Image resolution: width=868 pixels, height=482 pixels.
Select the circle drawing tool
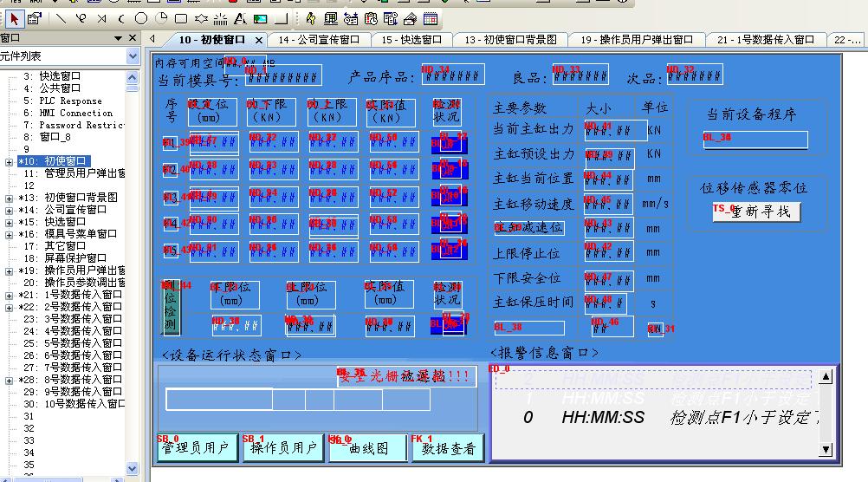pos(140,18)
